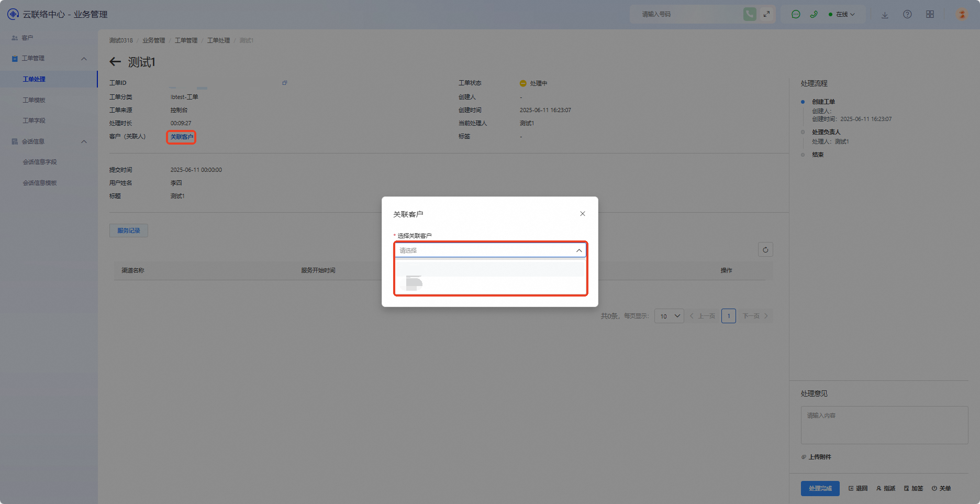980x504 pixels.
Task: Open the 选择关联客户 select box
Action: pyautogui.click(x=491, y=250)
